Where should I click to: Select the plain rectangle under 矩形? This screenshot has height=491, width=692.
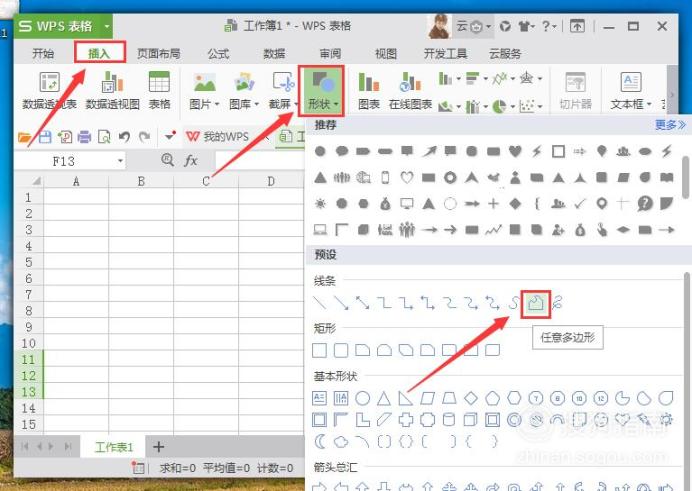pos(319,350)
